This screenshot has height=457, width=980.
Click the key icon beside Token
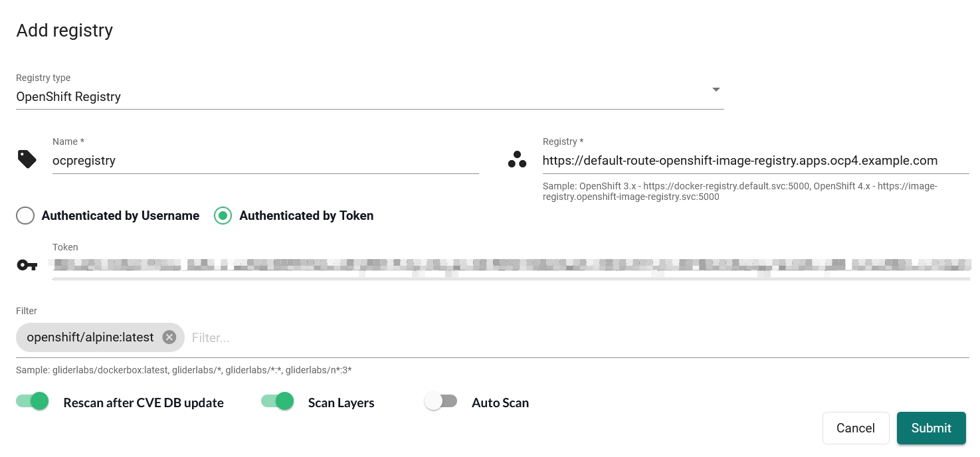click(x=27, y=265)
